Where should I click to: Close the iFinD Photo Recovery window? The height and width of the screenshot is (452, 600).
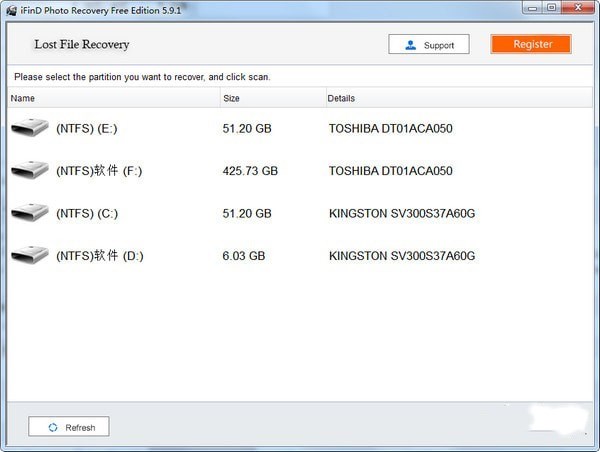click(578, 8)
